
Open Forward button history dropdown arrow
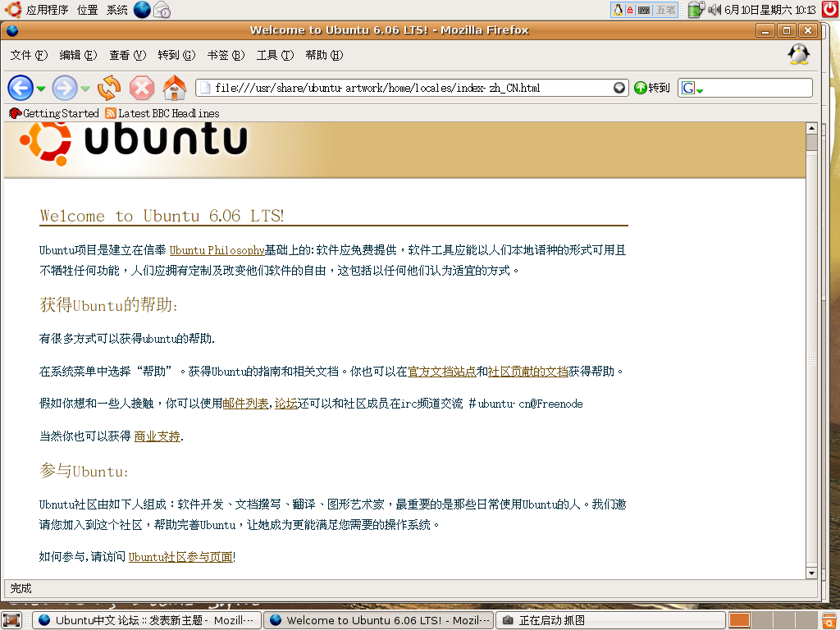[x=84, y=89]
